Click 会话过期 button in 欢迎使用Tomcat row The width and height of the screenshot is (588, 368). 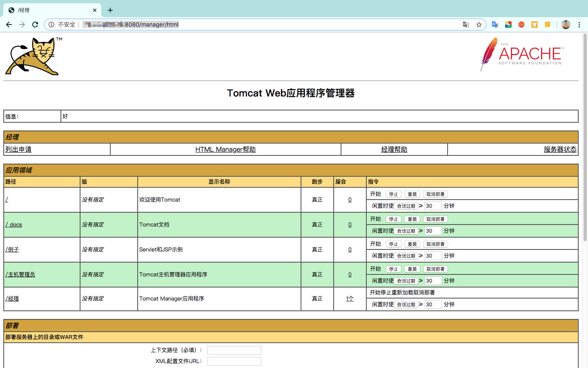point(406,206)
